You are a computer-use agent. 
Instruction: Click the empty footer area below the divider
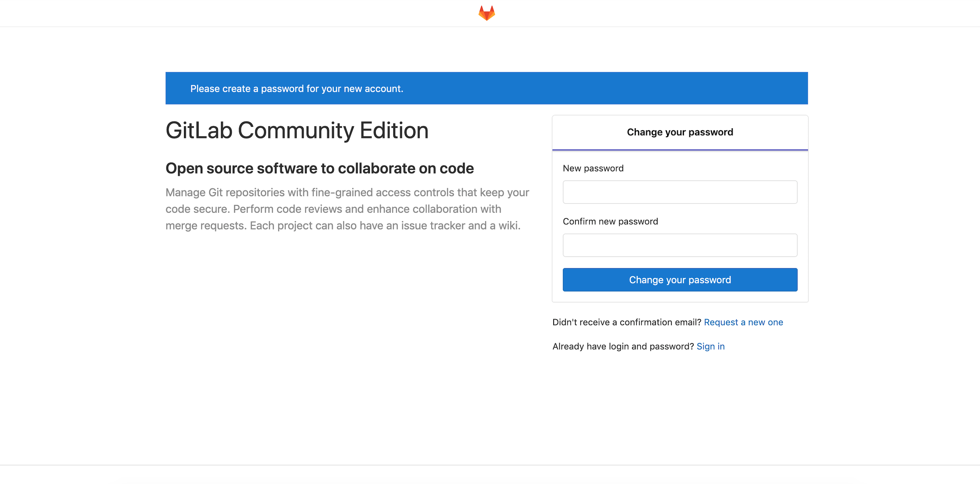[490, 475]
